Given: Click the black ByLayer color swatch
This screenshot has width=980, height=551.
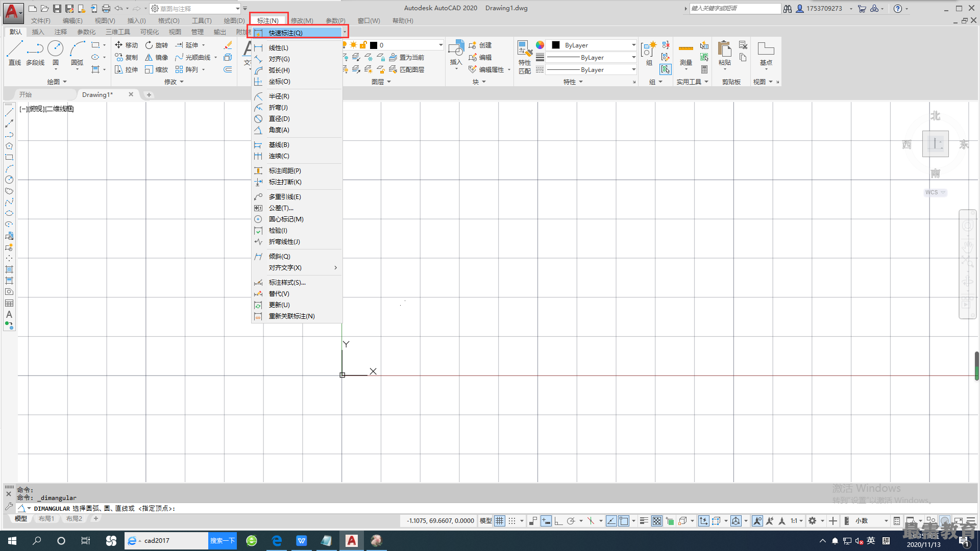Looking at the screenshot, I should point(556,45).
